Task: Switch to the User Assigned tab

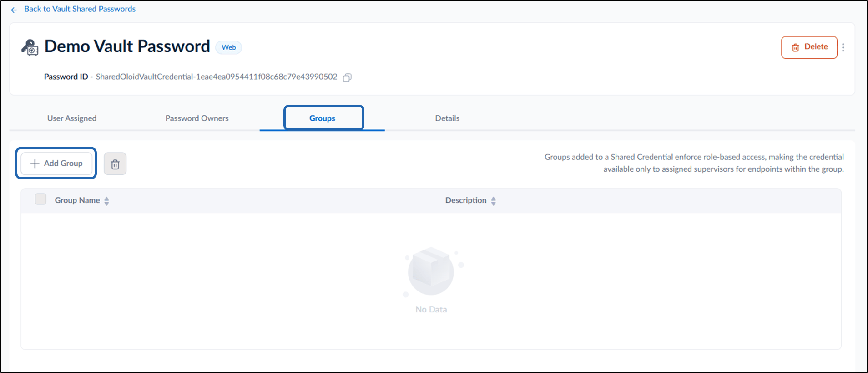Action: tap(72, 118)
